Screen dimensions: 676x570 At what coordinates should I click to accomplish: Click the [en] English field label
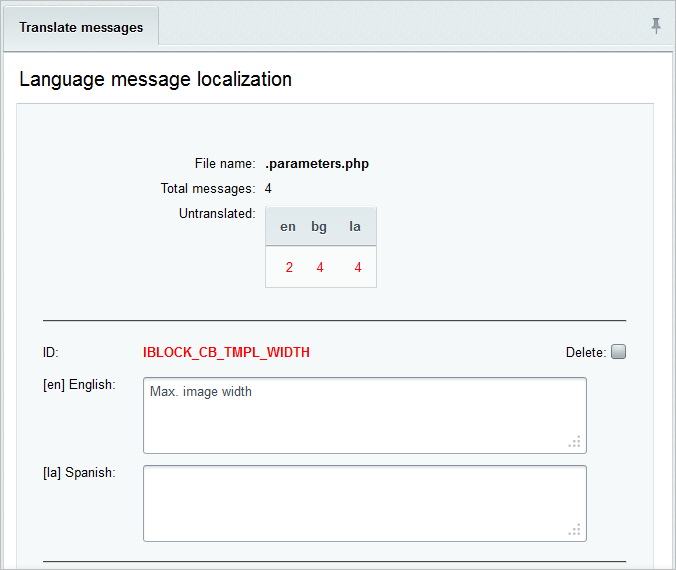pyautogui.click(x=79, y=385)
